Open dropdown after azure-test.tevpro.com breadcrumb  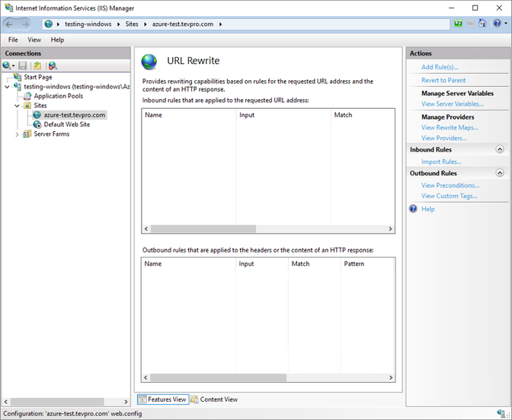[221, 24]
